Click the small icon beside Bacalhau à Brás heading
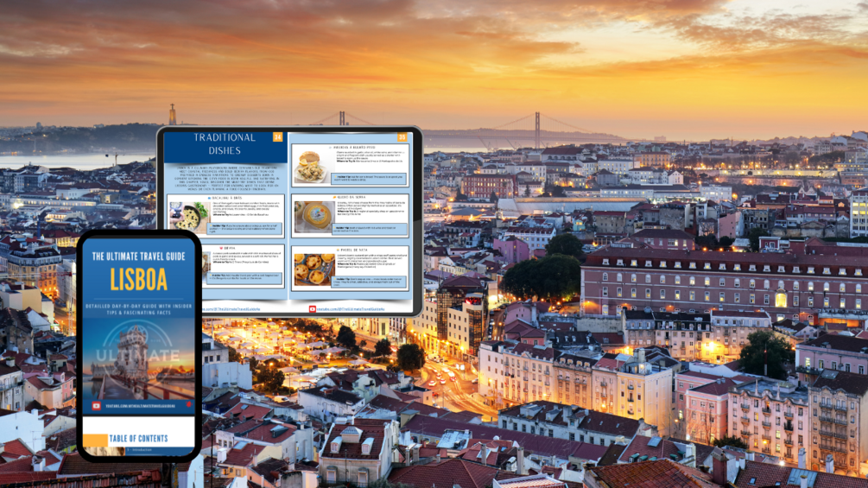 pyautogui.click(x=209, y=198)
